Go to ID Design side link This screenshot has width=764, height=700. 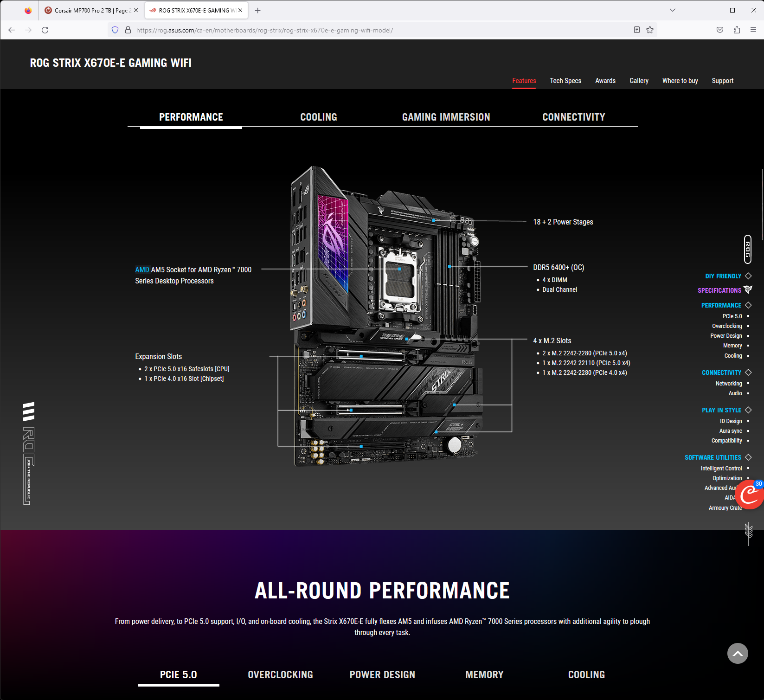(x=731, y=421)
